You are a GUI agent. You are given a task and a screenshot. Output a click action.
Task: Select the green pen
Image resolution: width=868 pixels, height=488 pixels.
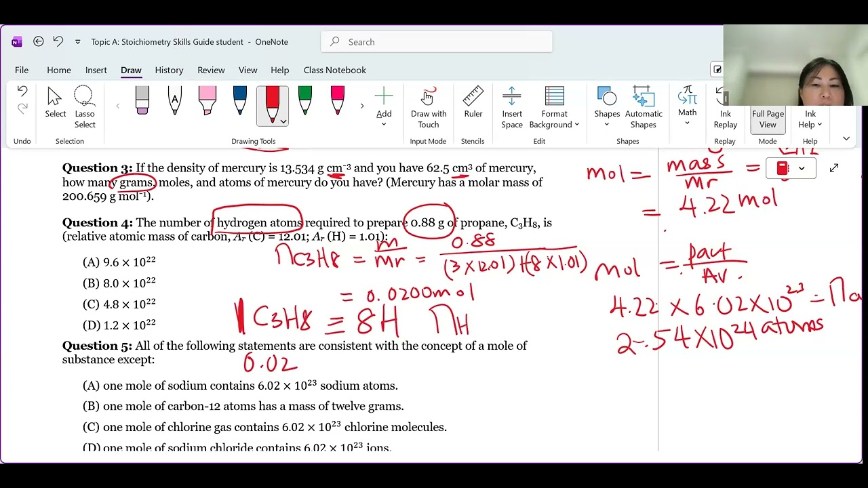(305, 100)
